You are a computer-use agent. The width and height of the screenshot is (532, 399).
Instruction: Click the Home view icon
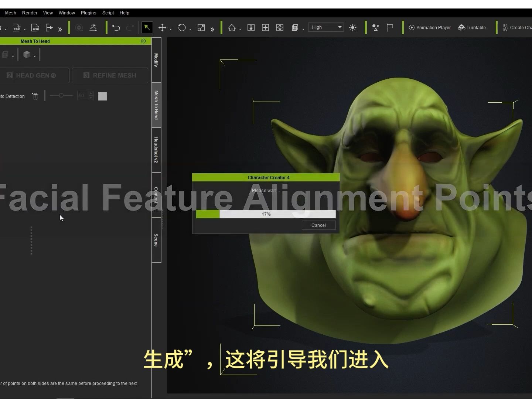[x=232, y=28]
